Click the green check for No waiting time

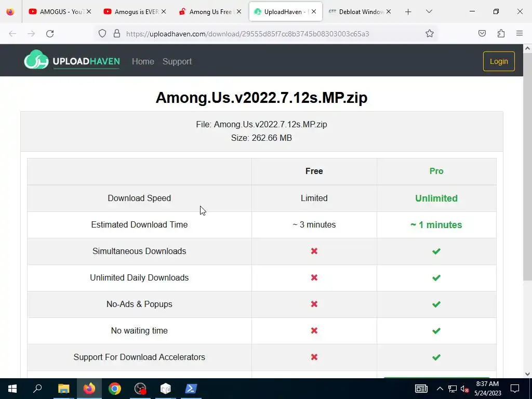pos(436,330)
